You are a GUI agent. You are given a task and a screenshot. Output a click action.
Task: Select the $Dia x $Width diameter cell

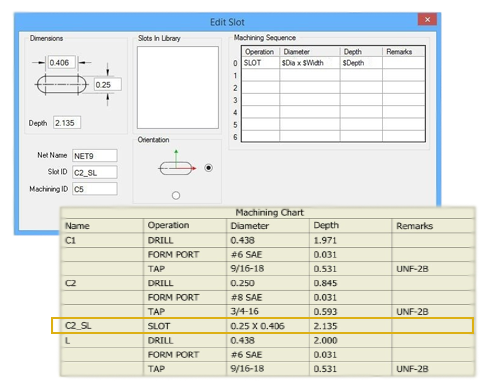pos(310,63)
